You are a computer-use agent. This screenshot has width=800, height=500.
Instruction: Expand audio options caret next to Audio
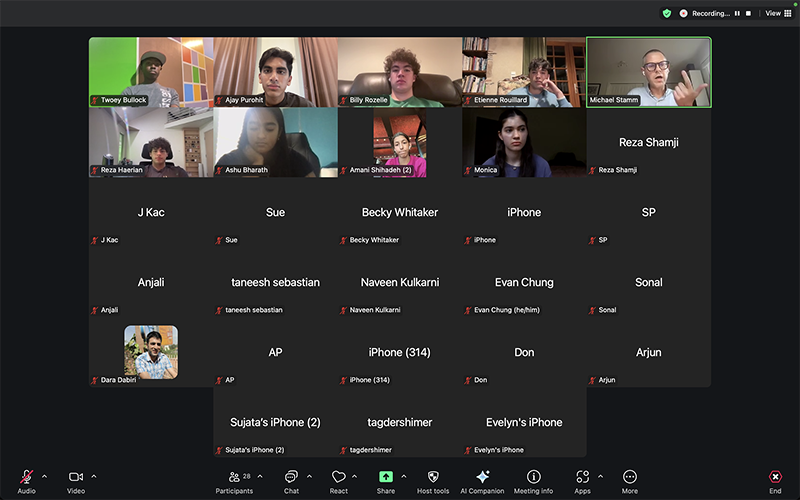pyautogui.click(x=44, y=476)
